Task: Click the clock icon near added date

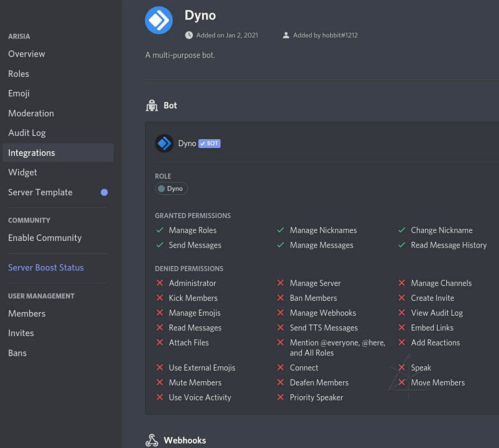Action: pyautogui.click(x=189, y=35)
